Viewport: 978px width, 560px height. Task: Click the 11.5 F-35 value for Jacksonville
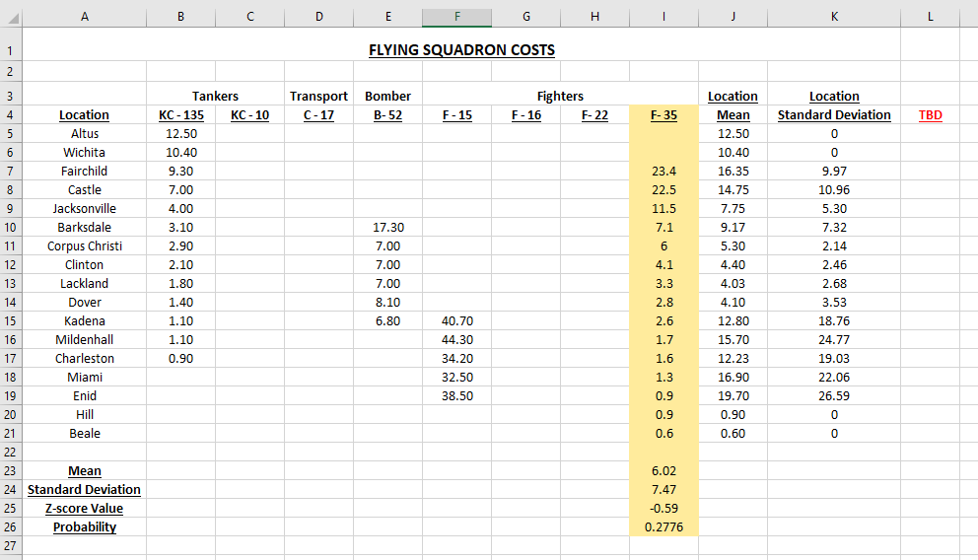(664, 208)
